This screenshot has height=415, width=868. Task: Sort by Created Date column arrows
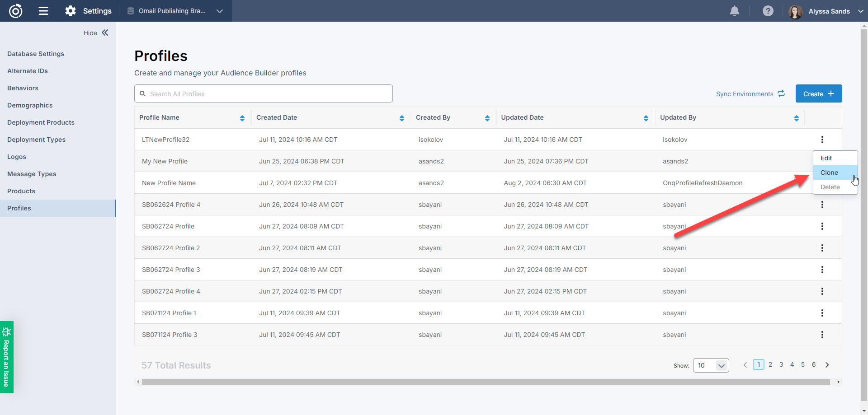pos(401,118)
